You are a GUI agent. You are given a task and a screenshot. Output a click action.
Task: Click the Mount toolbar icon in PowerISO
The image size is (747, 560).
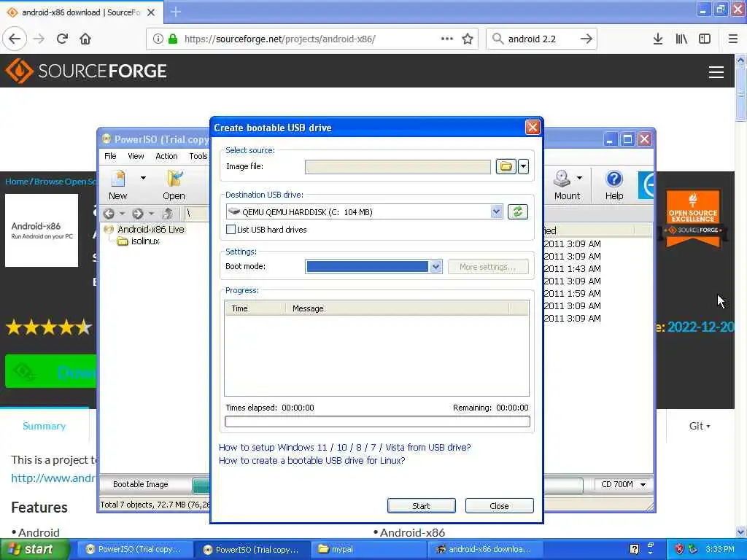click(x=566, y=184)
